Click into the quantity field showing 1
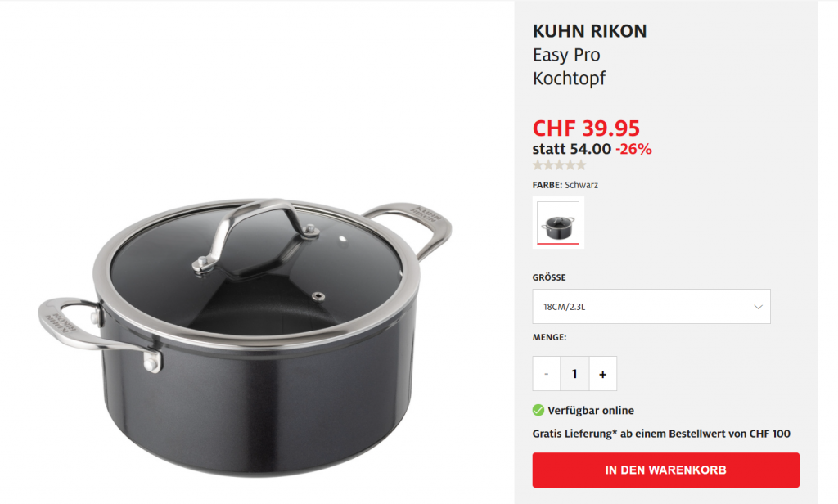This screenshot has height=504, width=838. 574,374
